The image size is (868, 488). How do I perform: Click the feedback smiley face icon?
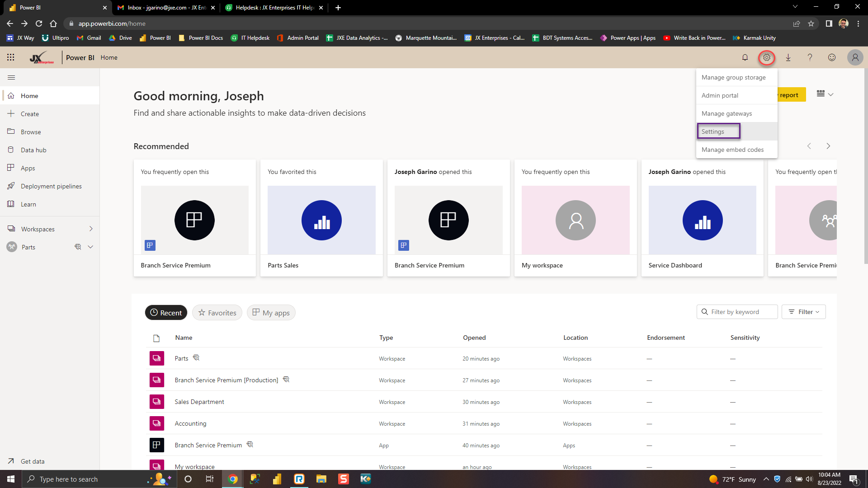pos(831,57)
